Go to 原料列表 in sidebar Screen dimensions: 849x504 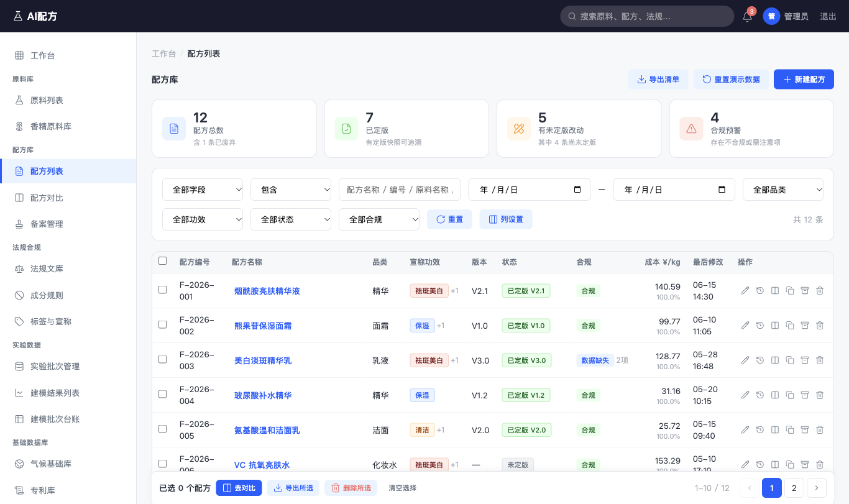68,100
